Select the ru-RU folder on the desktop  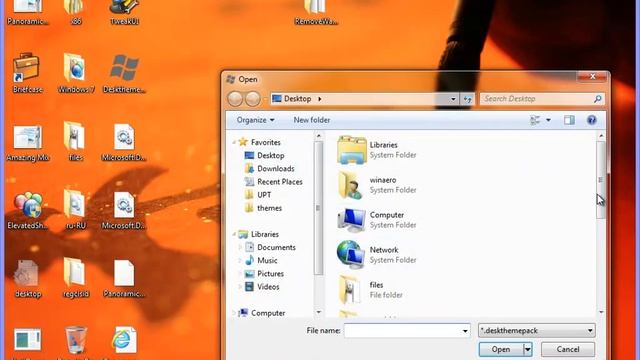point(76,210)
